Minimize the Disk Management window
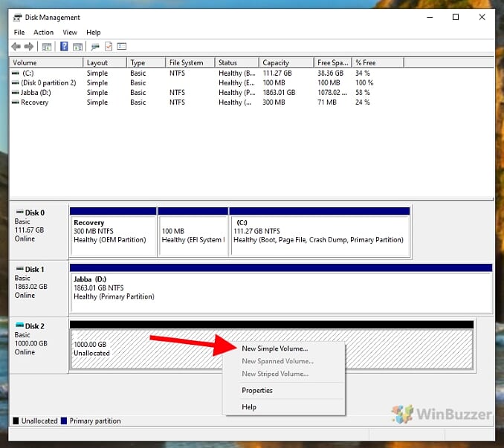 (430, 17)
